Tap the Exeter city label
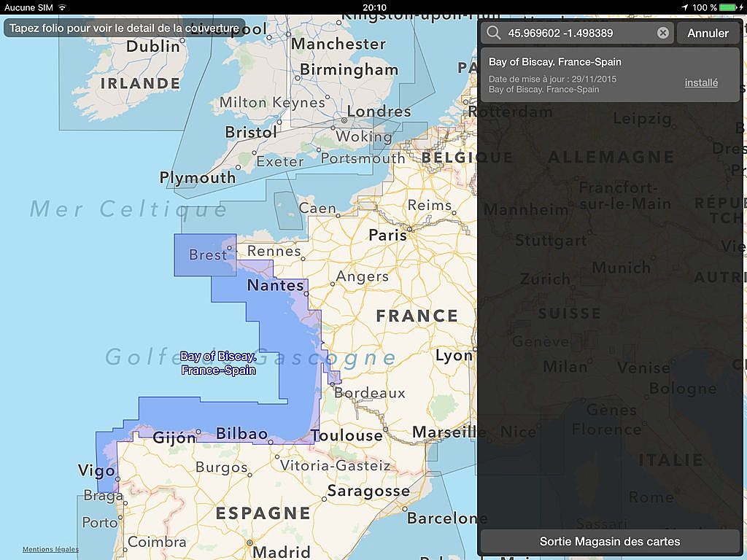The image size is (747, 560). click(279, 162)
